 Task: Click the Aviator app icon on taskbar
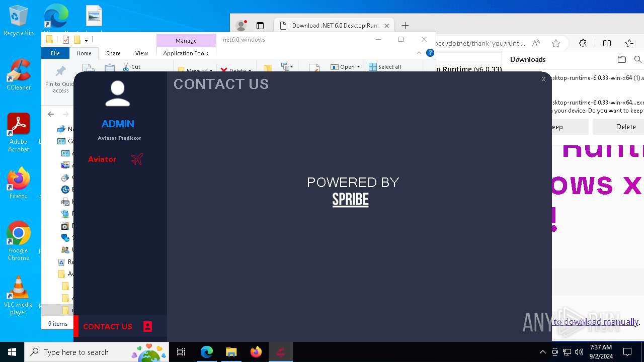(x=281, y=352)
